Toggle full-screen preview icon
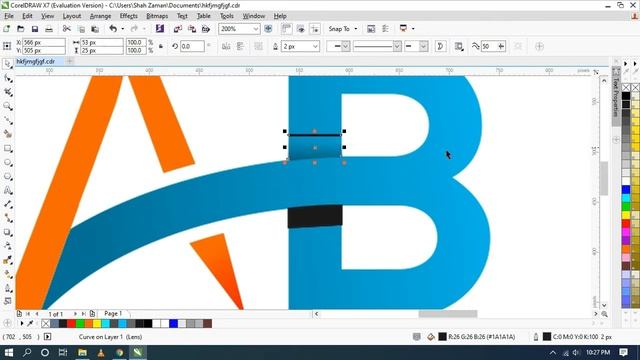 [x=268, y=29]
